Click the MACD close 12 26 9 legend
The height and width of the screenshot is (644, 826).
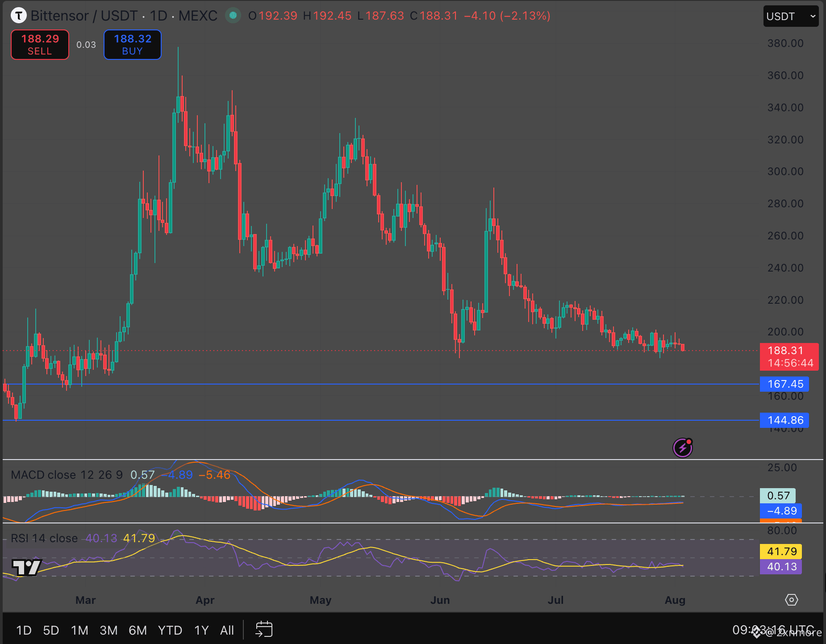(67, 475)
